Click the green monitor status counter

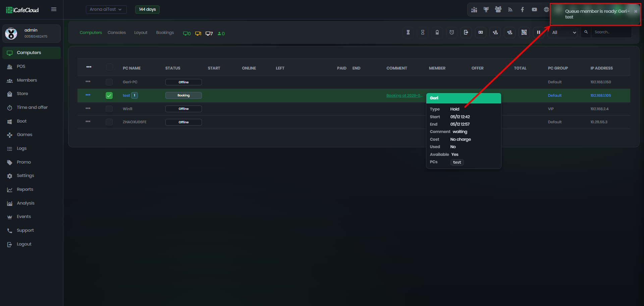click(187, 34)
